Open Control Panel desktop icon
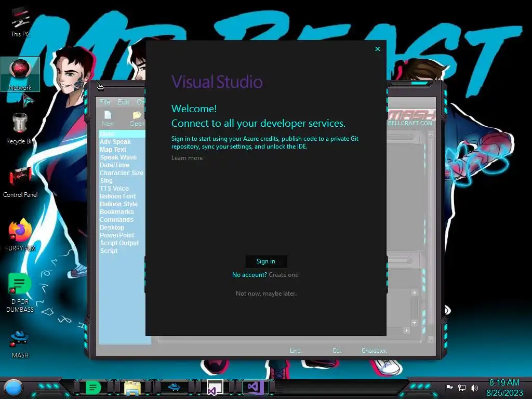The height and width of the screenshot is (399, 532). pyautogui.click(x=20, y=182)
